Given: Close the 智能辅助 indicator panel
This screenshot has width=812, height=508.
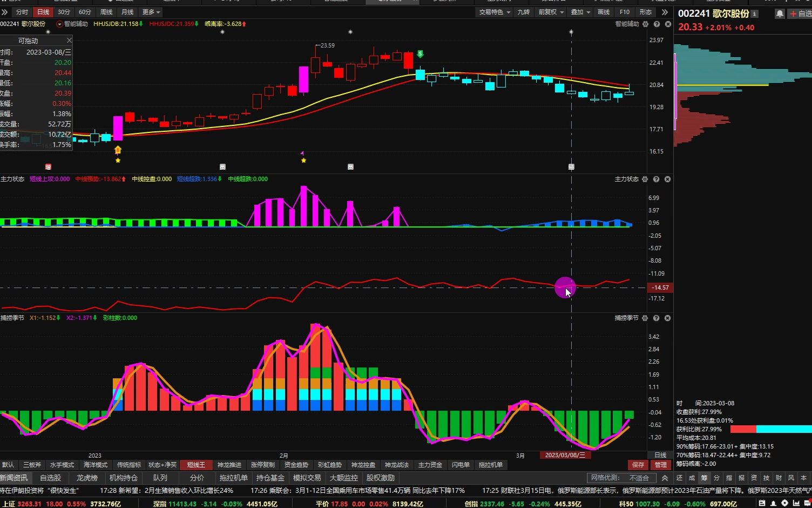Looking at the screenshot, I should click(x=668, y=24).
